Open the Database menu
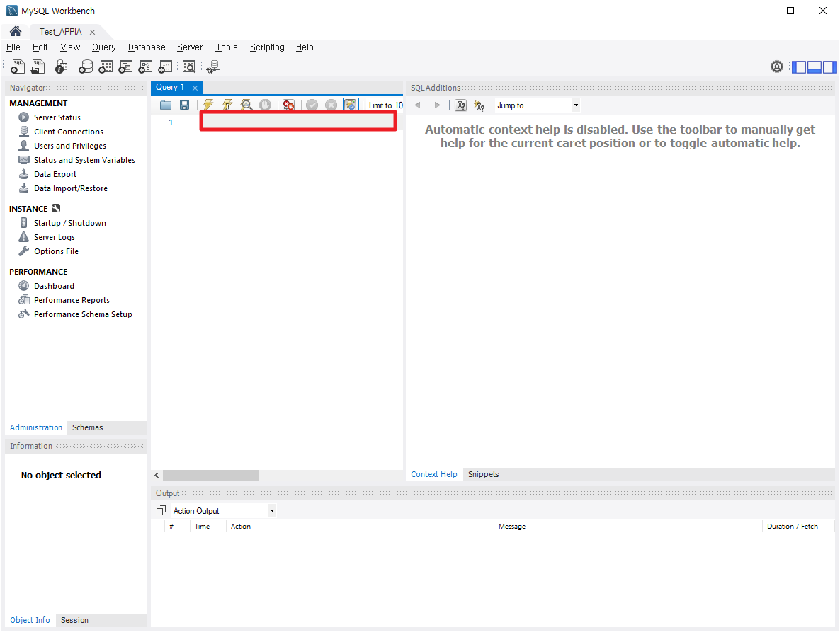This screenshot has height=632, width=840. pos(147,47)
